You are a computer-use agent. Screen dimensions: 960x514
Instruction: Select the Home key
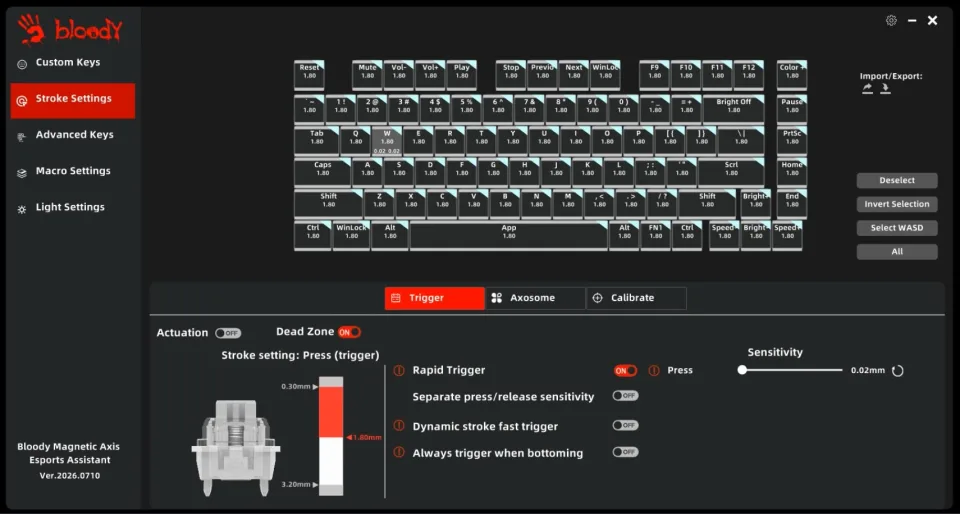tap(792, 173)
